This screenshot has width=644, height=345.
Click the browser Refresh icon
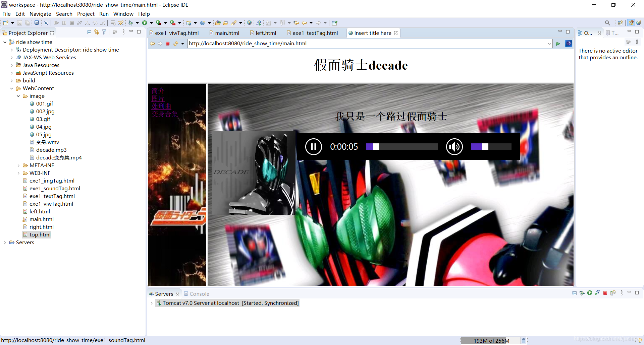(x=176, y=44)
